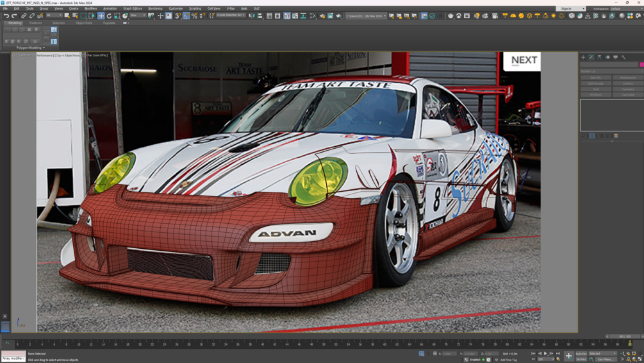
Task: Click the MeshSmooth modifier button
Action: [x=627, y=78]
